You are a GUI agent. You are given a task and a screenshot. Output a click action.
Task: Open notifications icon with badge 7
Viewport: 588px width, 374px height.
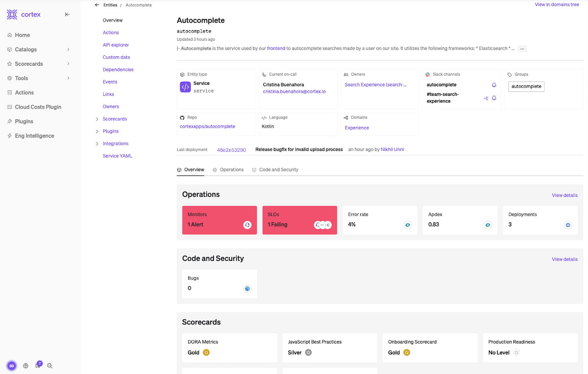pyautogui.click(x=38, y=365)
